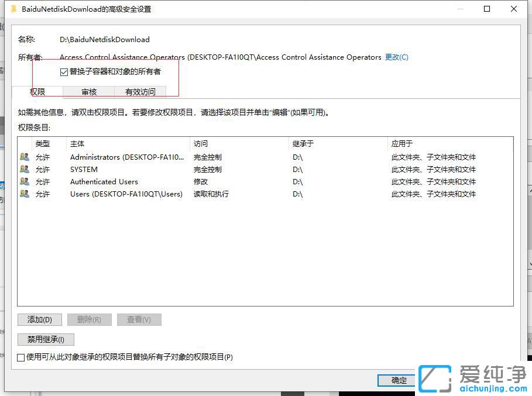
Task: Select the 权限 tab
Action: pos(38,91)
